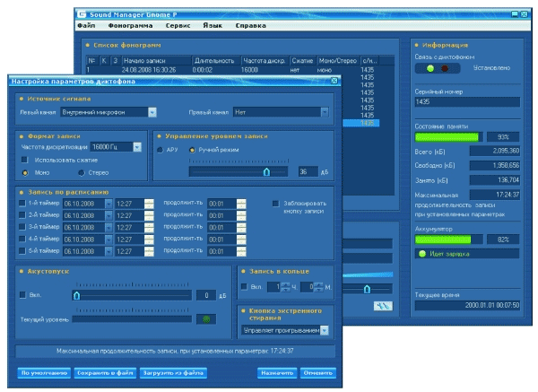Click the Моно/Стерео column header
The height and width of the screenshot is (392, 538).
[338, 61]
